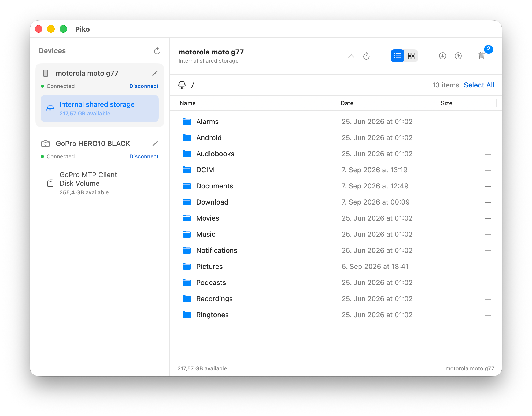Screen dimensions: 532x416
Task: Click the Pictures folder name
Action: point(209,267)
